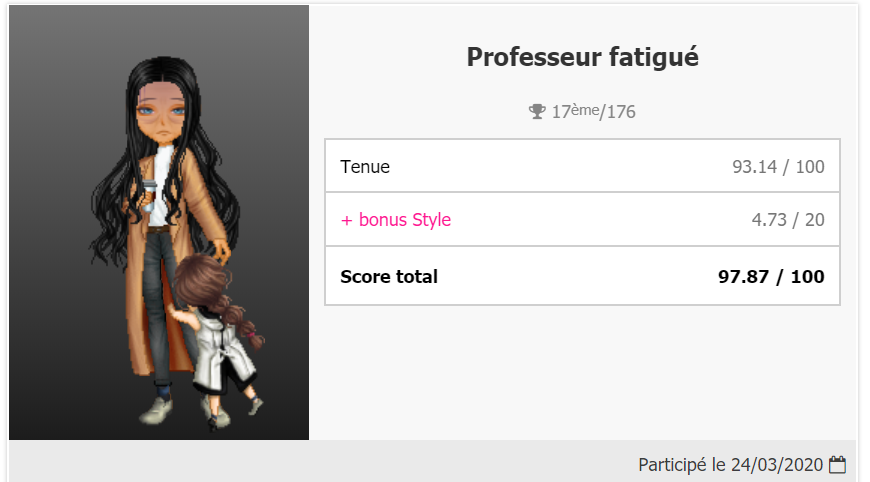Click the 93.14 / 100 outfit score
The image size is (870, 482).
pyautogui.click(x=778, y=166)
